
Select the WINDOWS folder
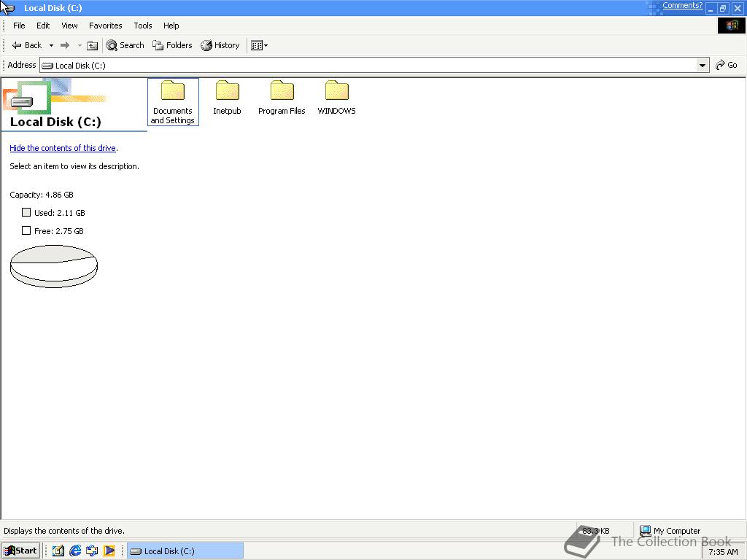336,98
